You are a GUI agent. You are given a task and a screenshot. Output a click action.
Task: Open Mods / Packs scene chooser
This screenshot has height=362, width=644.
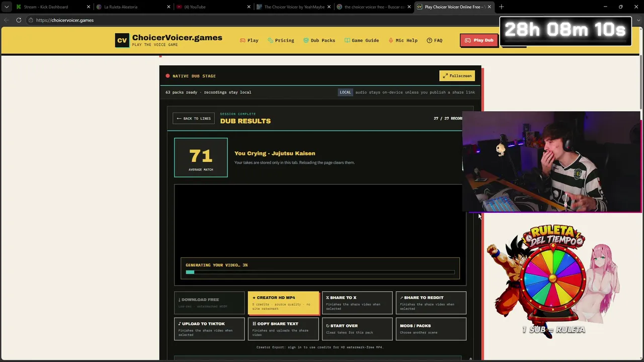(x=431, y=329)
